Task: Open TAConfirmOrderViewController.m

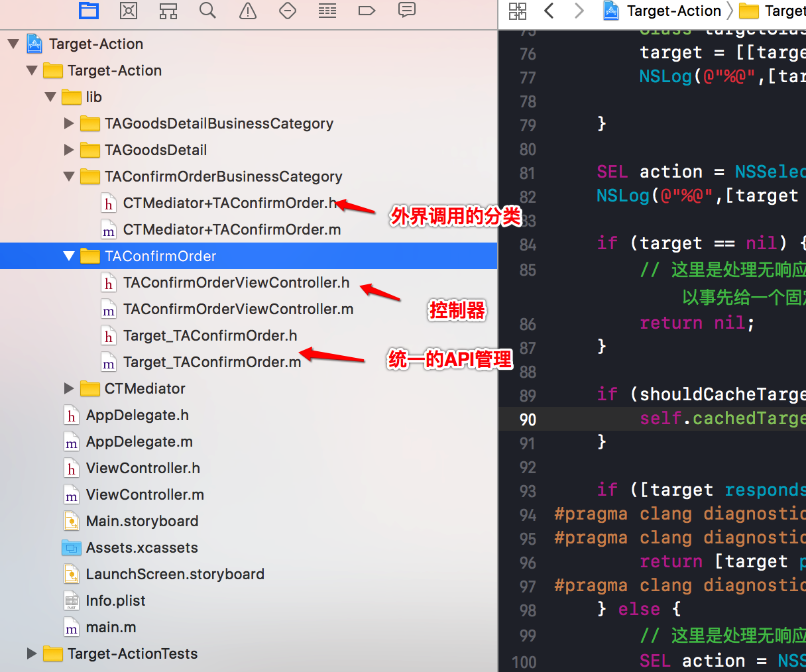Action: [238, 309]
